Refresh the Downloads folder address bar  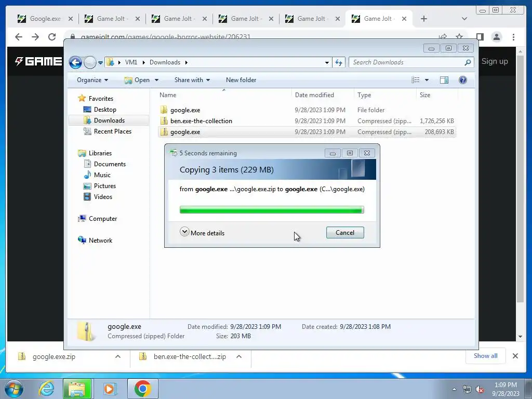[339, 62]
